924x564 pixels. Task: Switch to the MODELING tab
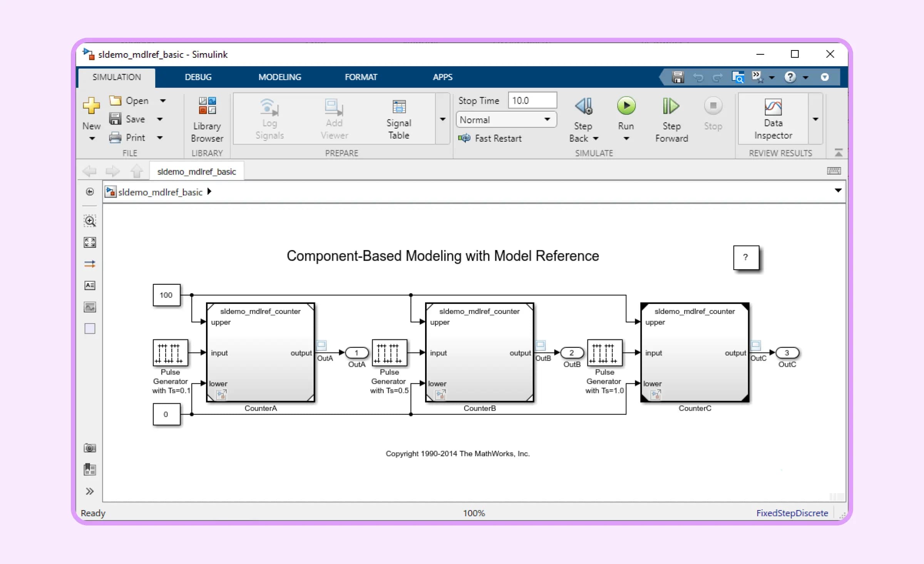click(280, 77)
